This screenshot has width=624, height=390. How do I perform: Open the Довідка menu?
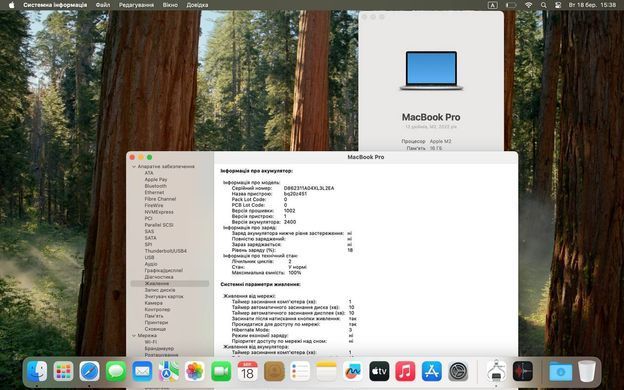click(x=197, y=5)
